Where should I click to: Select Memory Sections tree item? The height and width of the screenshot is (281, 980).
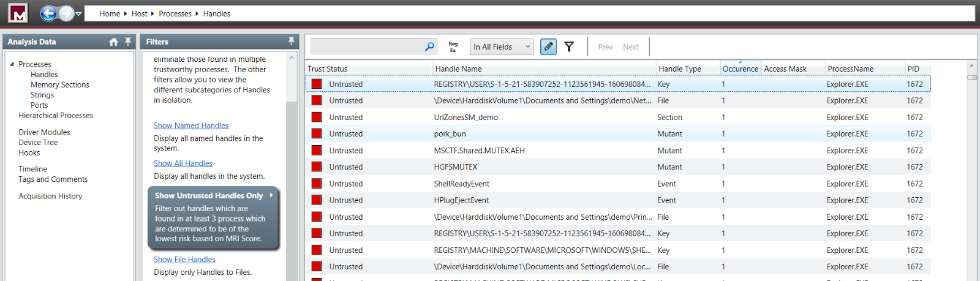[x=60, y=84]
